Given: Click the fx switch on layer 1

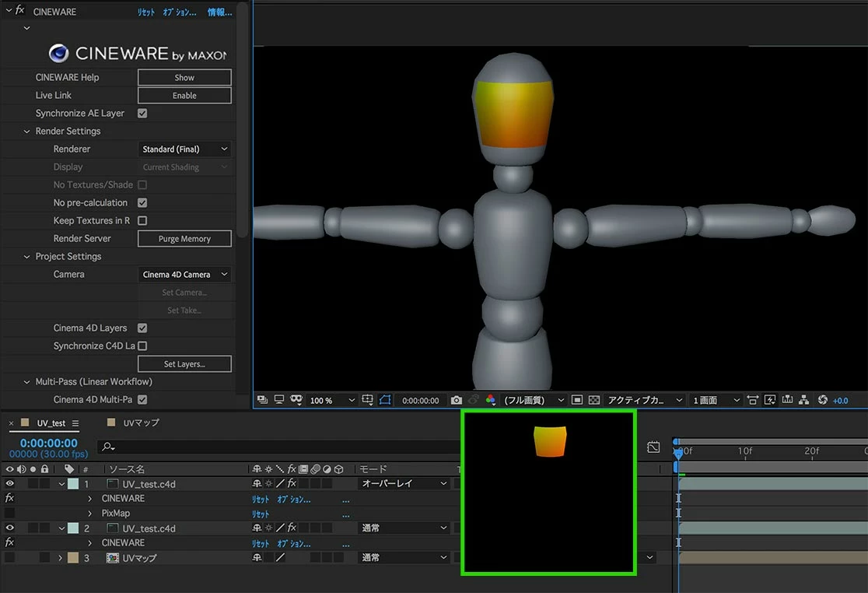Looking at the screenshot, I should [292, 483].
